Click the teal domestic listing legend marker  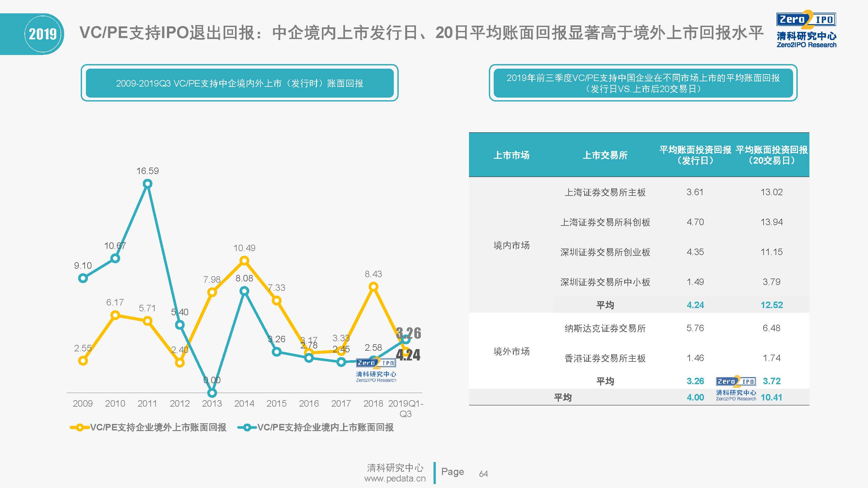coord(247,427)
